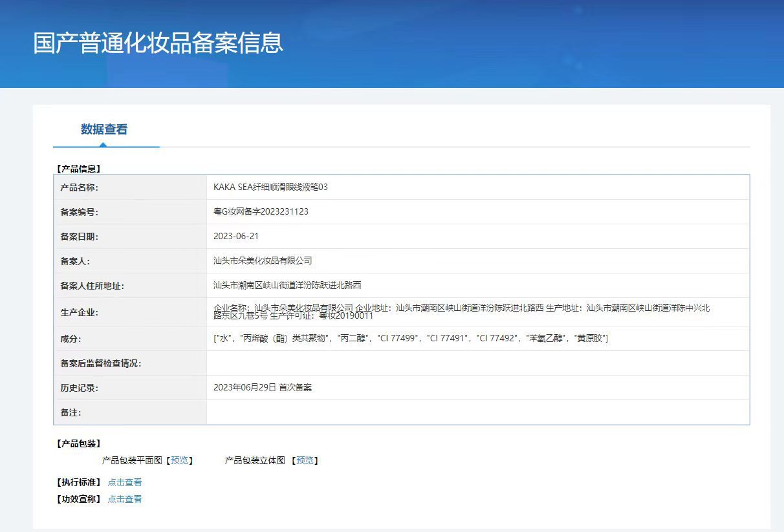Click the 成分 ingredients list text
Viewport: 784px width, 532px height.
coord(411,338)
